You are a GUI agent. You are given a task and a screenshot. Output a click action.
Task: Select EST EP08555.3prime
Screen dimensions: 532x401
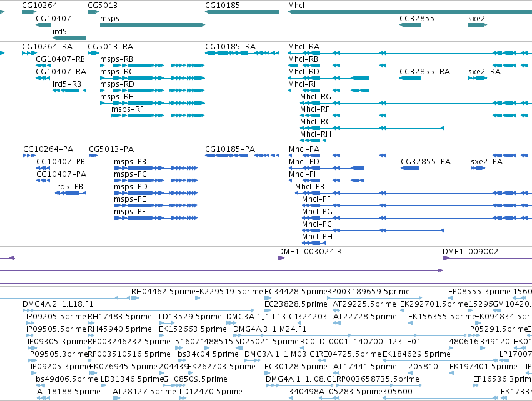coord(450,298)
